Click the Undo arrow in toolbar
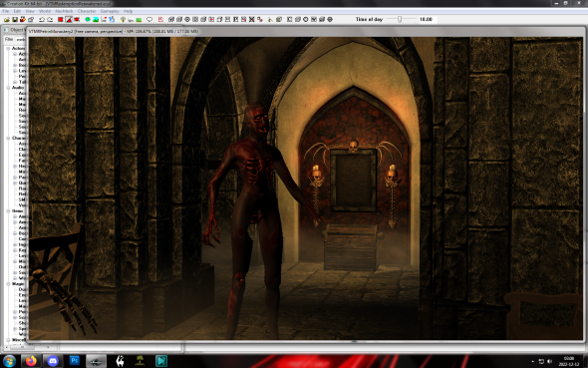This screenshot has height=368, width=588. pos(42,20)
